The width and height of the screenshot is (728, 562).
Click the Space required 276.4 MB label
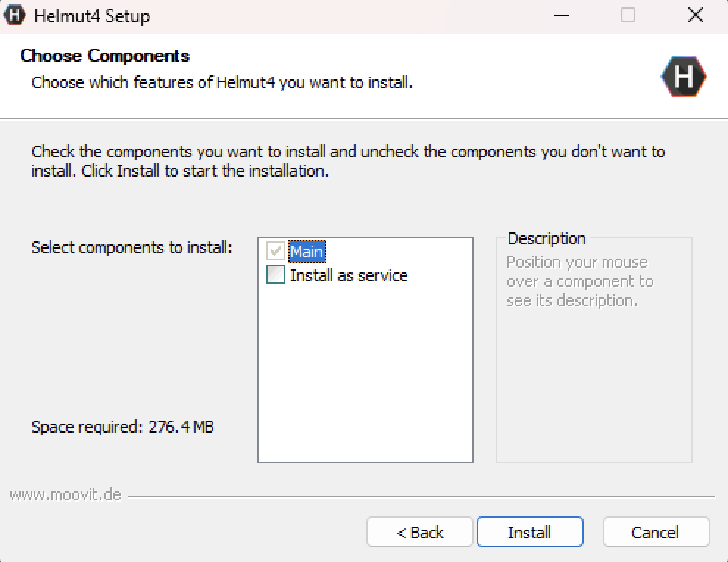click(123, 427)
